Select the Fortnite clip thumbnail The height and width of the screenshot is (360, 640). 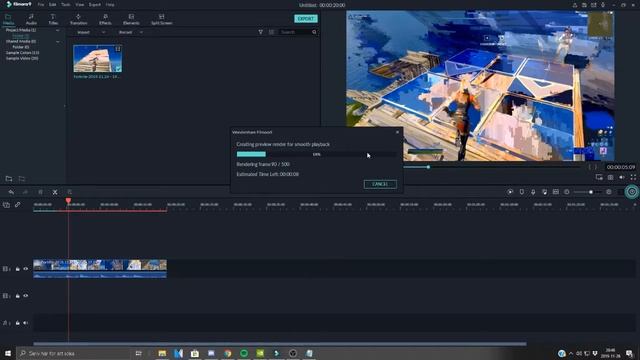point(97,58)
